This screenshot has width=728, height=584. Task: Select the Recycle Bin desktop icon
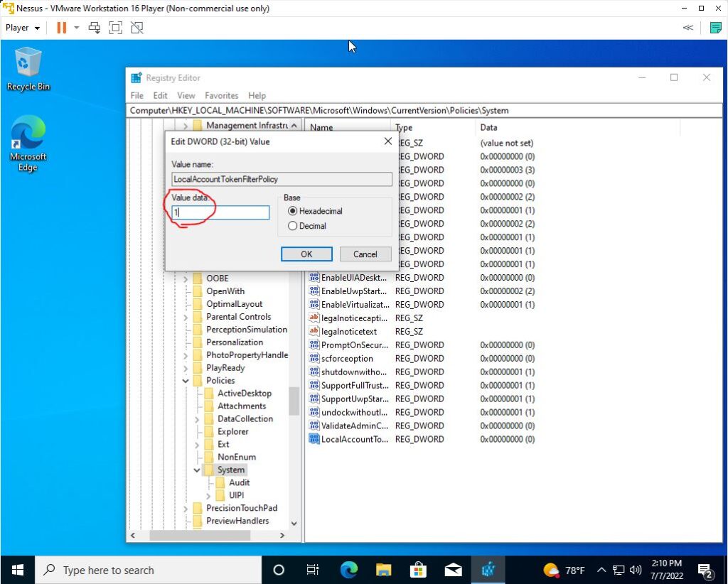coord(28,69)
